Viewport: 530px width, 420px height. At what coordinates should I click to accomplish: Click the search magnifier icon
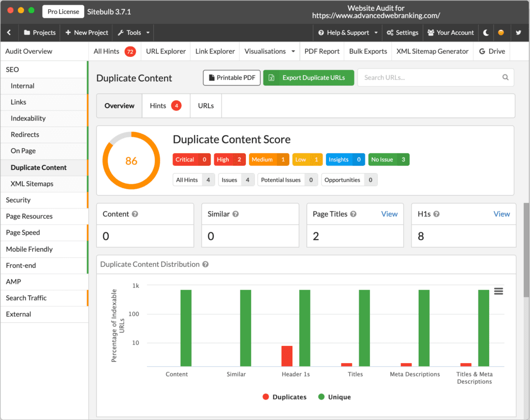(x=505, y=78)
